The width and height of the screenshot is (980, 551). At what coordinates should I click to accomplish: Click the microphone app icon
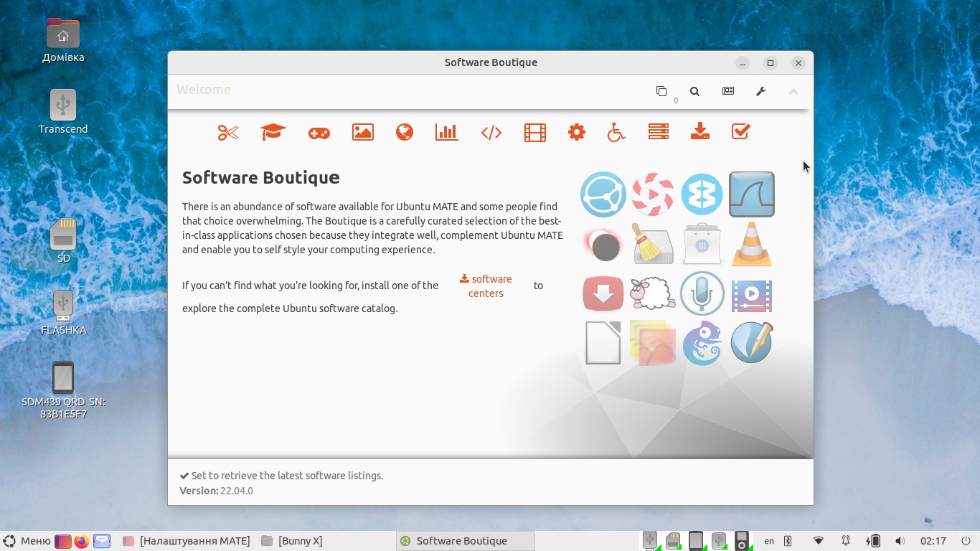click(702, 293)
